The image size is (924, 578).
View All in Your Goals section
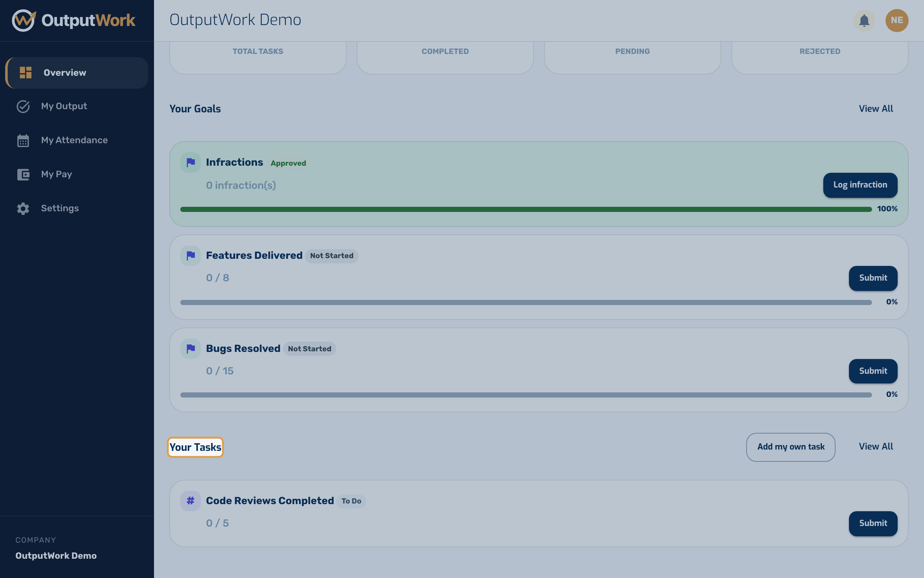click(x=876, y=109)
